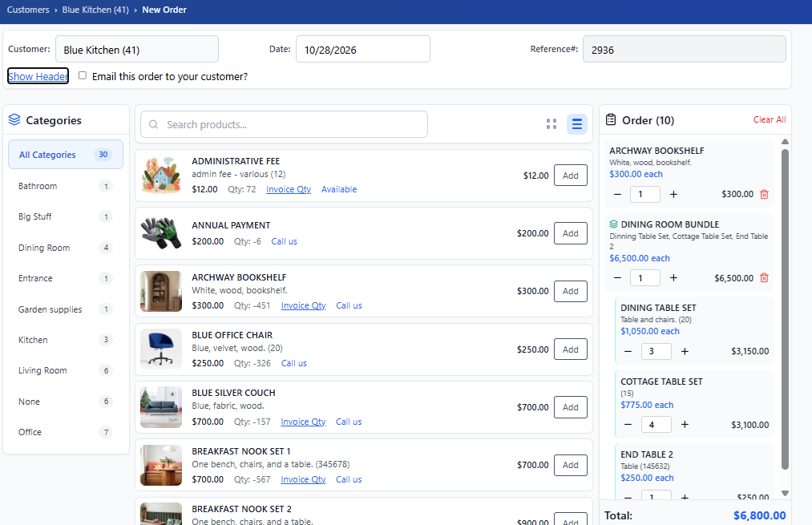Click the order panel scrollbar thumb
Image resolution: width=812 pixels, height=525 pixels.
tap(785, 309)
